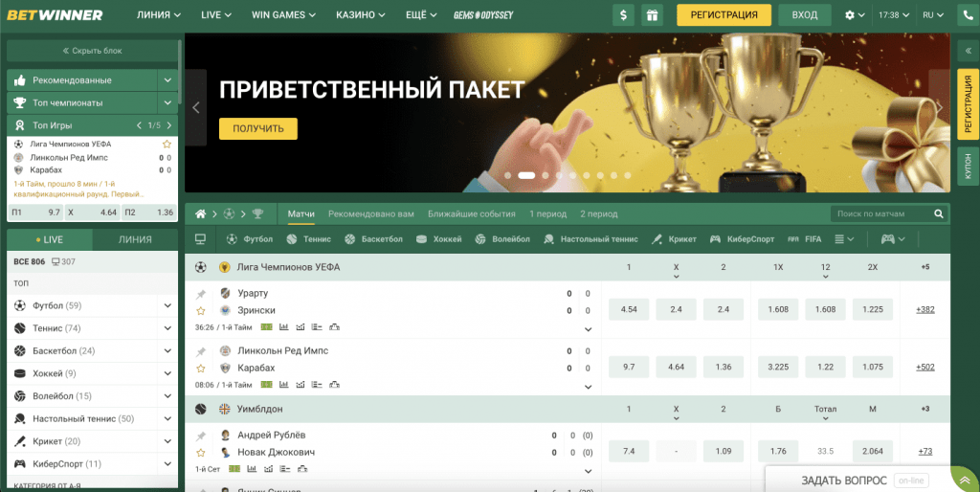
Task: Favorite Лига Чемпионов УЕФА in Топ Игры
Action: click(167, 144)
